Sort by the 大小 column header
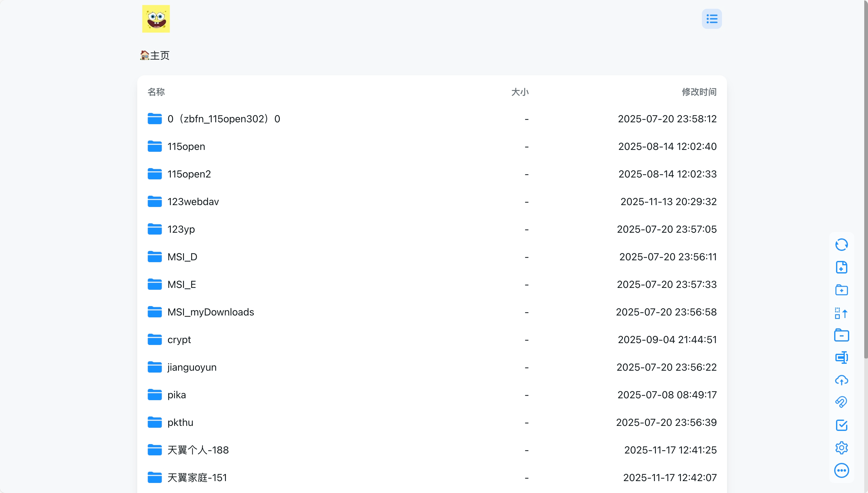868x493 pixels. (x=520, y=92)
